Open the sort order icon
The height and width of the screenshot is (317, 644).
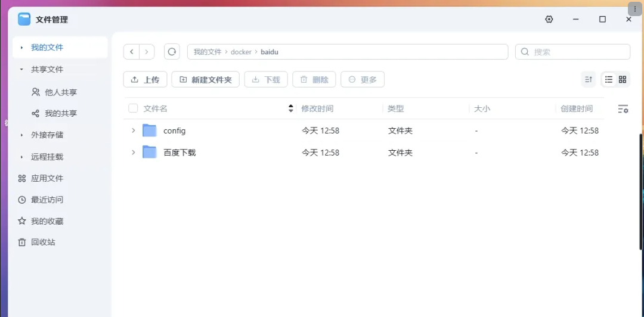point(589,79)
